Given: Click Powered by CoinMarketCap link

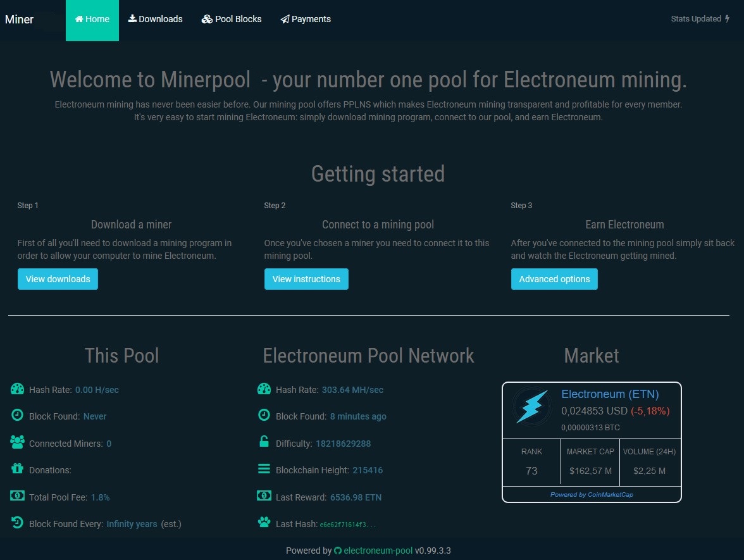Looking at the screenshot, I should point(592,495).
